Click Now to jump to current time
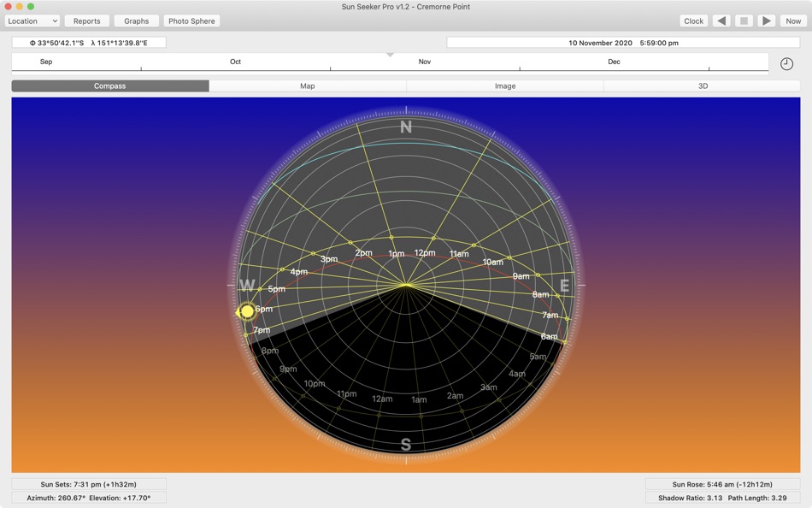This screenshot has height=508, width=812. (792, 21)
